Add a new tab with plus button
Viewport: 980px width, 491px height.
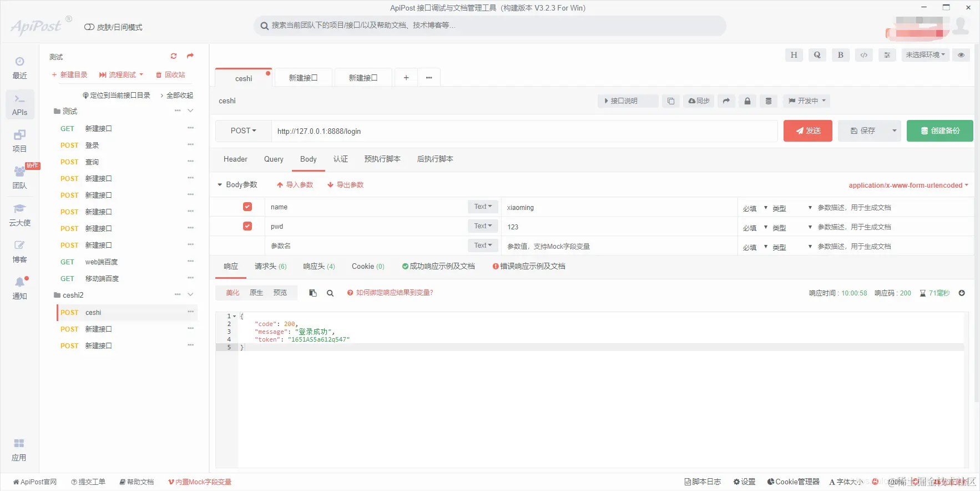click(x=406, y=78)
